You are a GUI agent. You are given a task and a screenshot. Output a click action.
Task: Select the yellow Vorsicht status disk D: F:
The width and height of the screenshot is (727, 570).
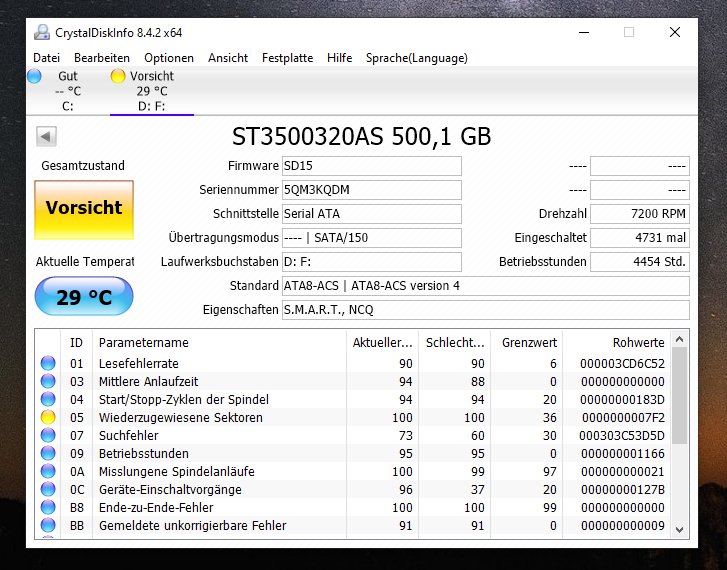(x=152, y=91)
